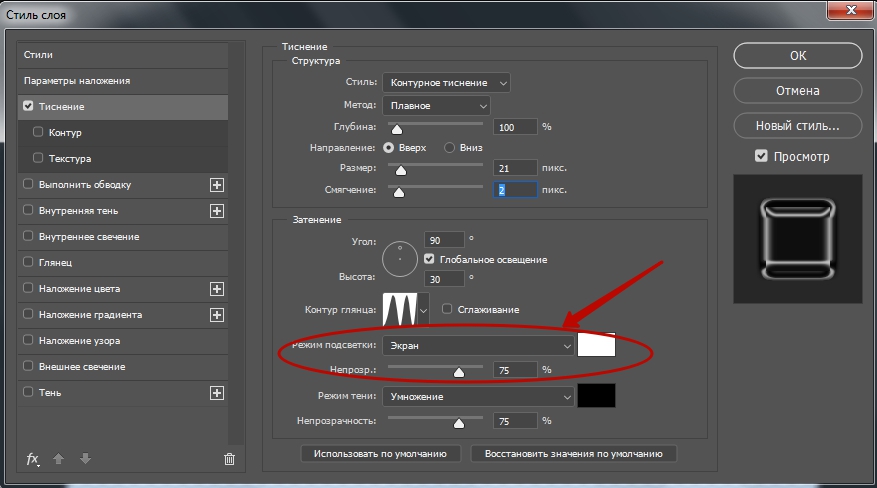Add another inner shadow with the plus icon next to Внутренняя тень
The width and height of the screenshot is (877, 488).
point(217,211)
